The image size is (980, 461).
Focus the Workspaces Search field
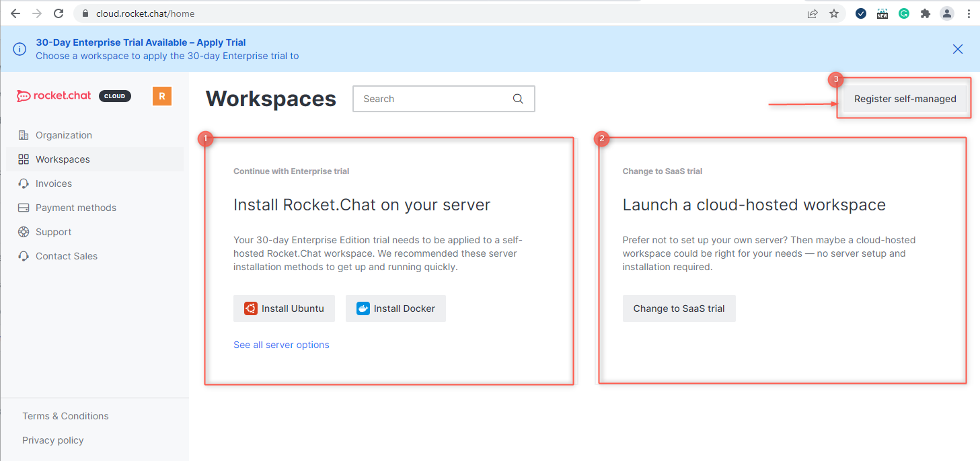tap(444, 99)
